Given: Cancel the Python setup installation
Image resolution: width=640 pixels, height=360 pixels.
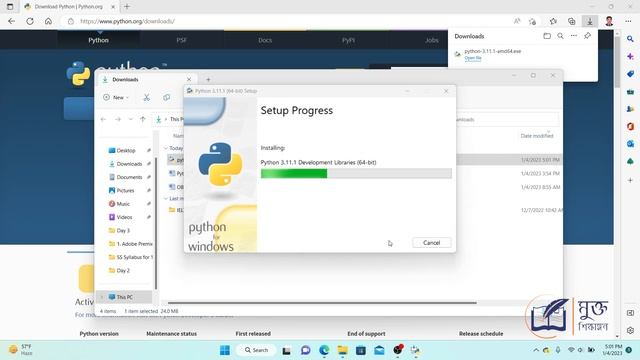Looking at the screenshot, I should tap(431, 243).
